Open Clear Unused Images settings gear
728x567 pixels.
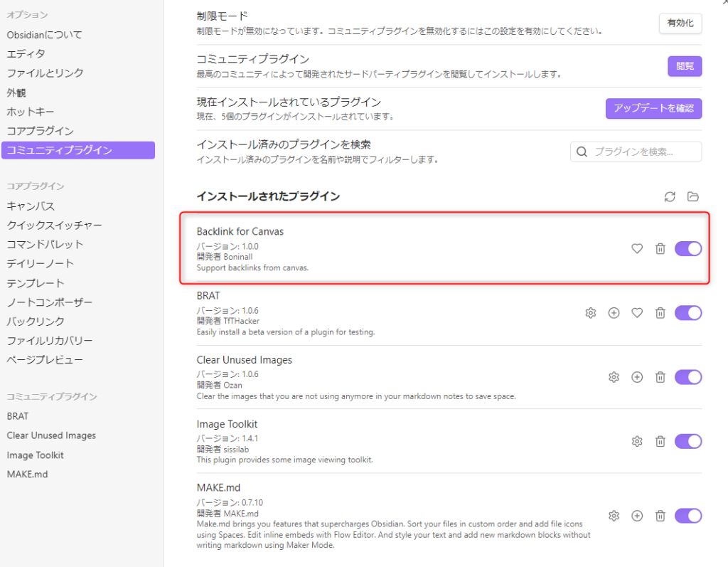(x=614, y=377)
